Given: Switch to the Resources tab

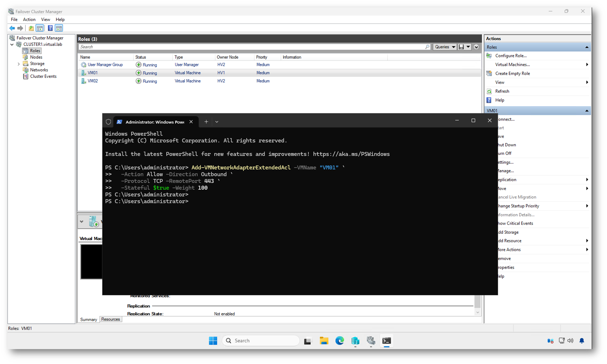Looking at the screenshot, I should (110, 319).
